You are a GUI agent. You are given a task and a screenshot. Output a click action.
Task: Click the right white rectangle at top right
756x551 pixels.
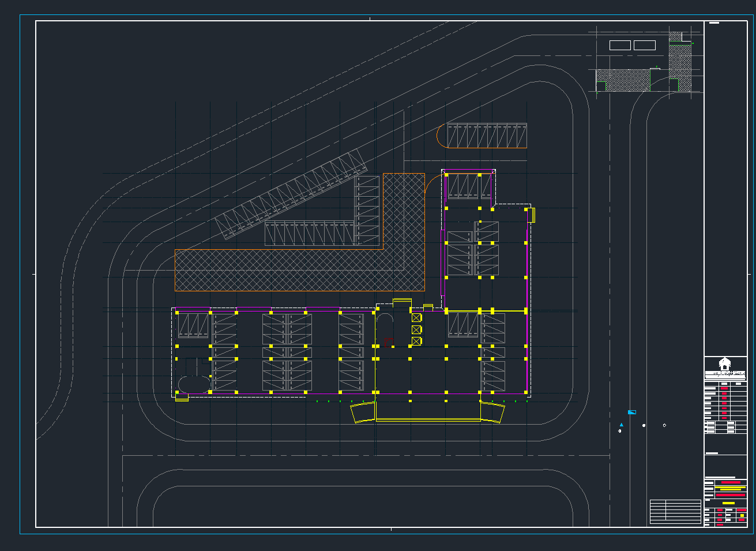click(645, 45)
